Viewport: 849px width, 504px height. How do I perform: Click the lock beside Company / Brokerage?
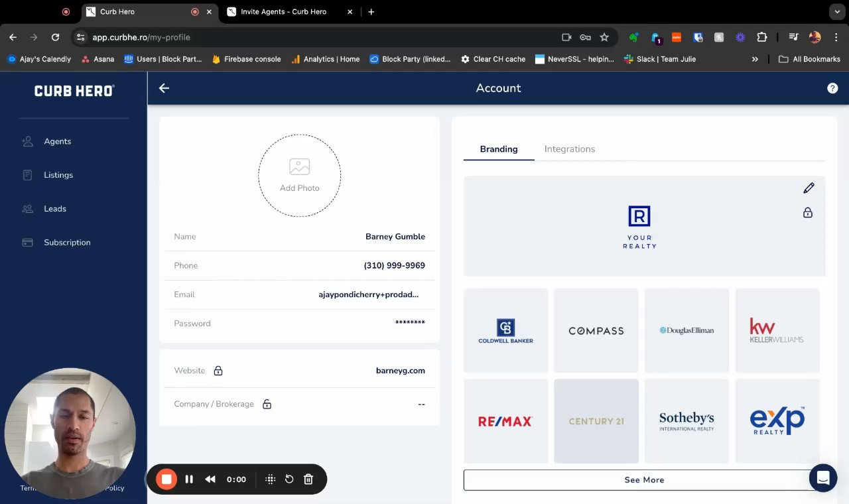tap(267, 404)
